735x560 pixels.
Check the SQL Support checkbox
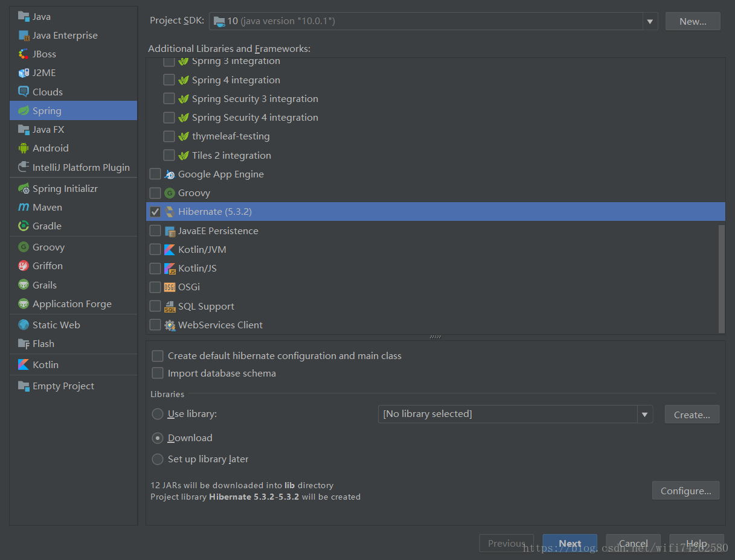pyautogui.click(x=155, y=306)
